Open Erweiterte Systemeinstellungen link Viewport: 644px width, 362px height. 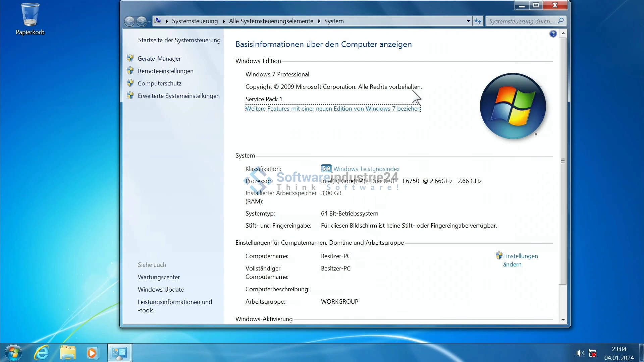[178, 96]
